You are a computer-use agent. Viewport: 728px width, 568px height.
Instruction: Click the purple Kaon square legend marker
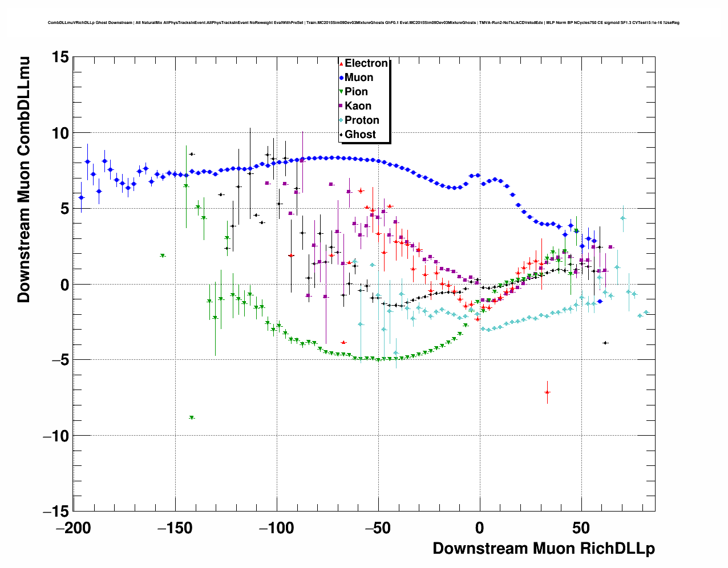[341, 106]
